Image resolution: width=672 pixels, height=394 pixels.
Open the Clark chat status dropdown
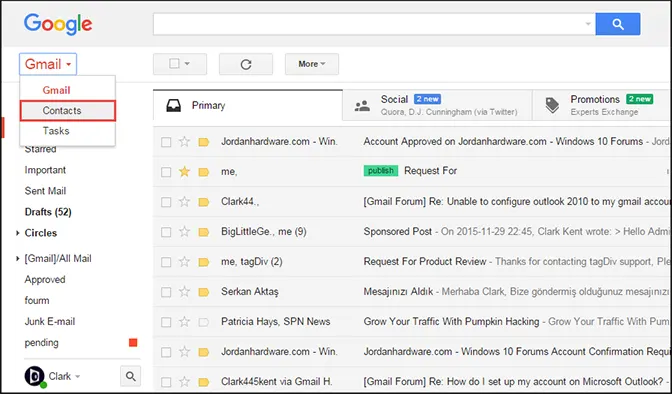tap(78, 376)
